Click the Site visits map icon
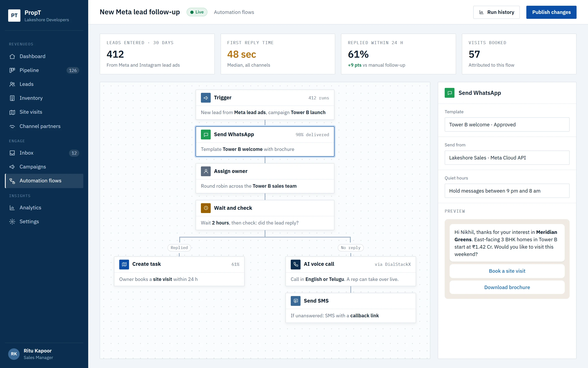The width and height of the screenshot is (588, 368). tap(12, 112)
